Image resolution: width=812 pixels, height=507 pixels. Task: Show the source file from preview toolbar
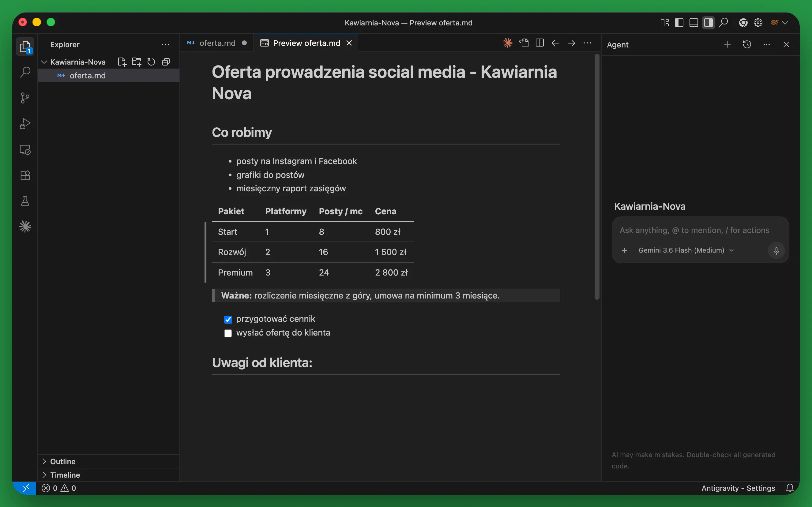point(524,43)
